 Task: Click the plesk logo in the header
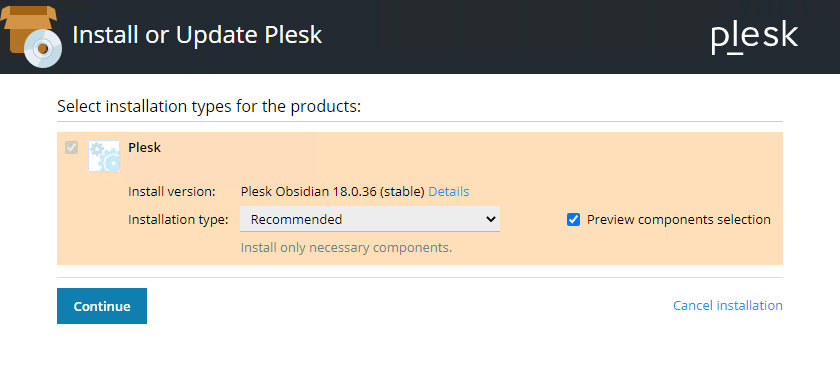(x=754, y=37)
